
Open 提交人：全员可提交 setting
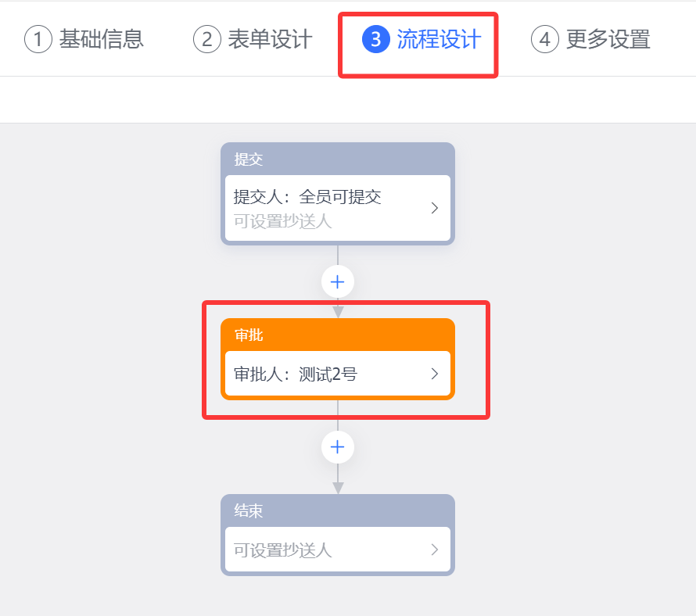click(307, 197)
